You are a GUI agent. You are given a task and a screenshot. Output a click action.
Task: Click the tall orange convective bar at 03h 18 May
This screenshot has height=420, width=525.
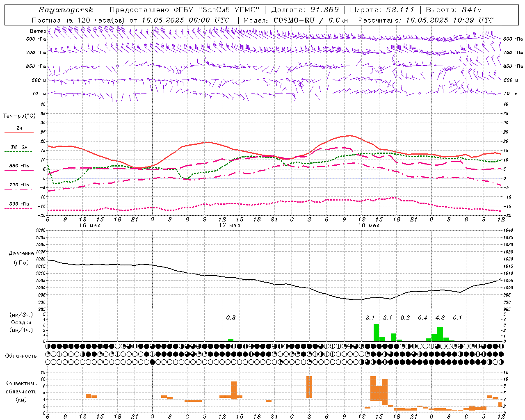(x=309, y=387)
